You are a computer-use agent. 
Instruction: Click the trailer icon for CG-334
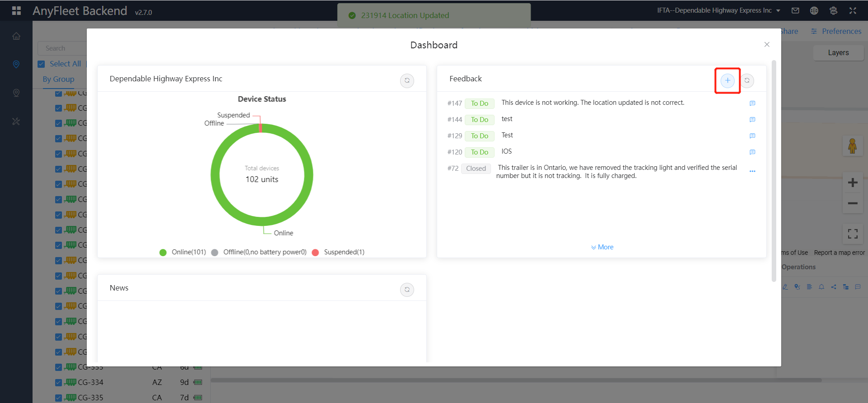pyautogui.click(x=70, y=382)
